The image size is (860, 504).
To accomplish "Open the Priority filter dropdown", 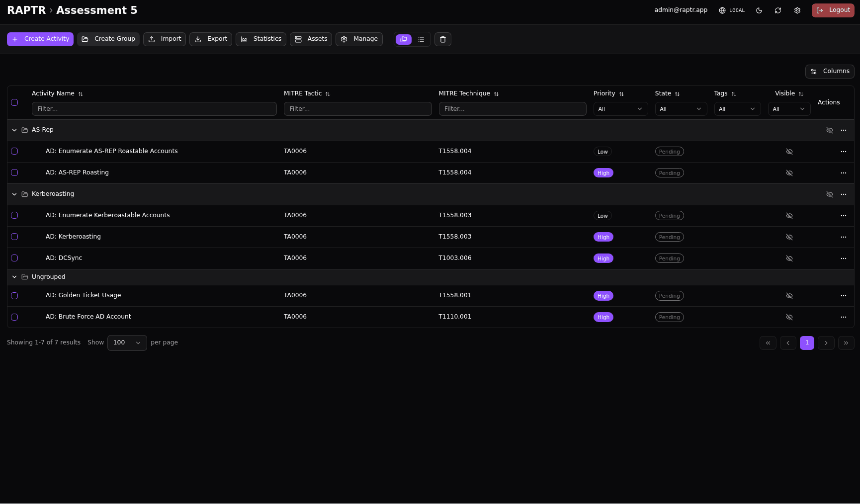I will tap(620, 109).
